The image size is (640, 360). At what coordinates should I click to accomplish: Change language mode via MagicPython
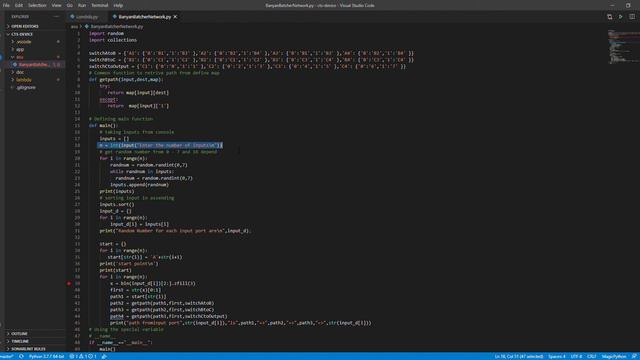click(x=614, y=356)
